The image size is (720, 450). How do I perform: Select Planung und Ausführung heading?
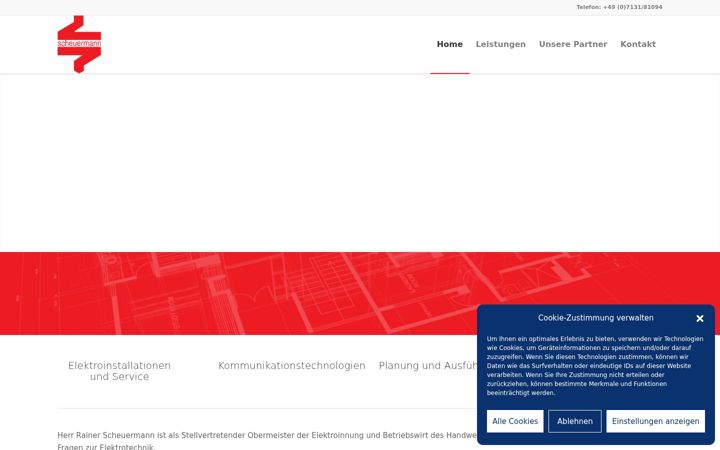[x=428, y=366]
